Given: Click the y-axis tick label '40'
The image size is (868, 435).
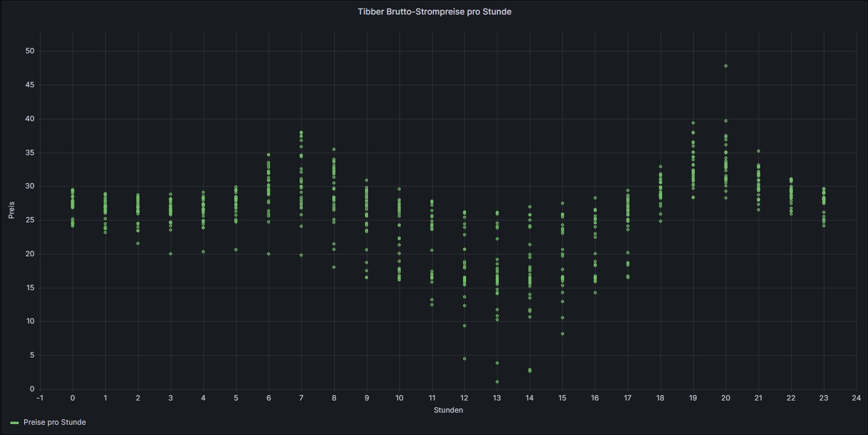Looking at the screenshot, I should (x=30, y=119).
